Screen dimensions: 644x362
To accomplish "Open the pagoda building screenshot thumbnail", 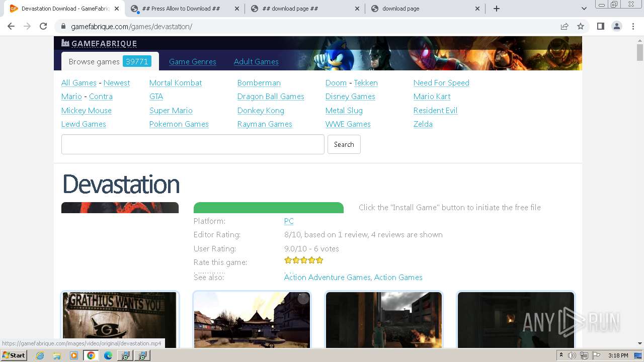I will 252,320.
